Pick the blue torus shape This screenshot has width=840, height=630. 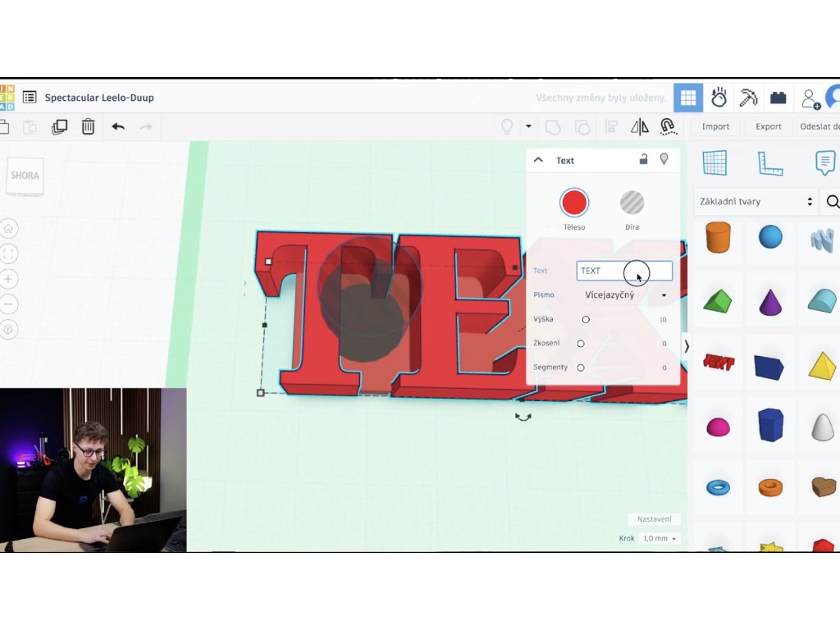(718, 487)
